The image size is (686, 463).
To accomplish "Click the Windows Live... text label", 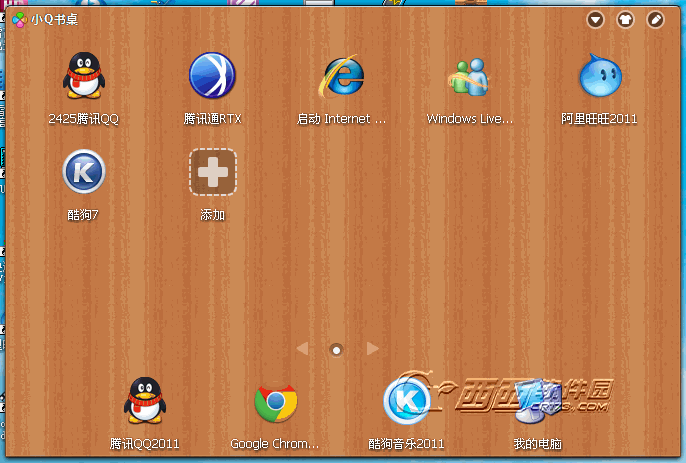I will 470,119.
